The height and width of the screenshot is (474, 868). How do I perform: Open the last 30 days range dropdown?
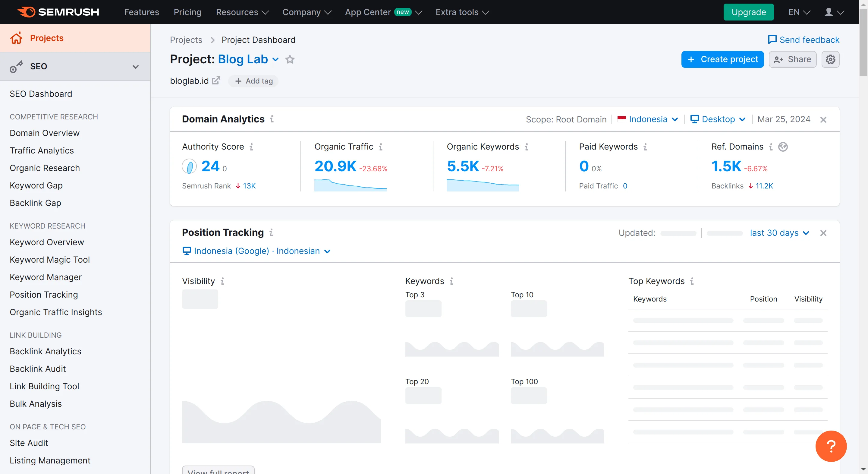(x=779, y=233)
